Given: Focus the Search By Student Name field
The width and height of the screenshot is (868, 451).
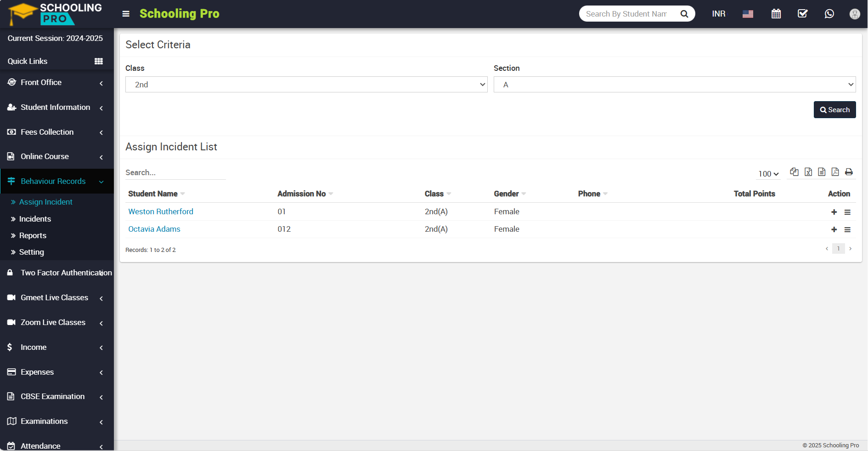Looking at the screenshot, I should click(626, 14).
